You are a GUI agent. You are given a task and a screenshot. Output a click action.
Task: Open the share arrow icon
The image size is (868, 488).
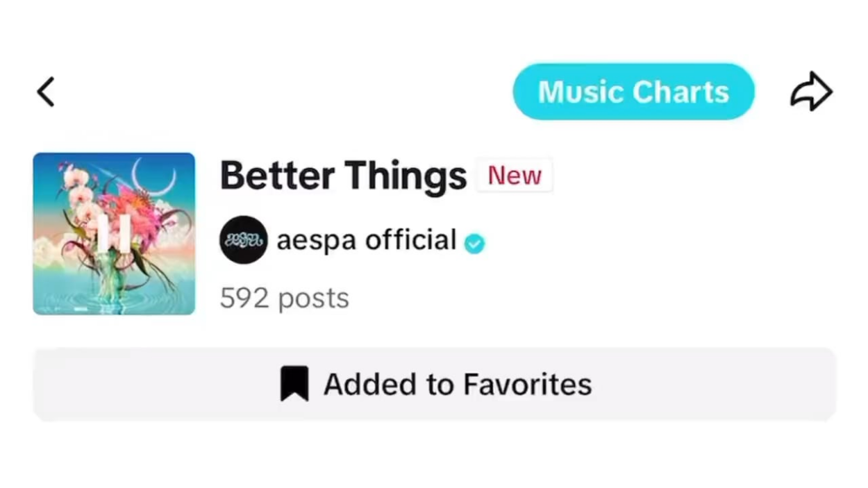[811, 91]
